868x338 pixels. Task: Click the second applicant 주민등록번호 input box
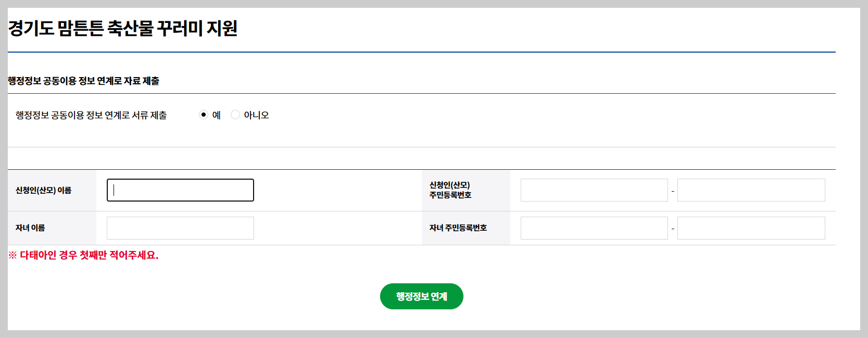tap(751, 190)
